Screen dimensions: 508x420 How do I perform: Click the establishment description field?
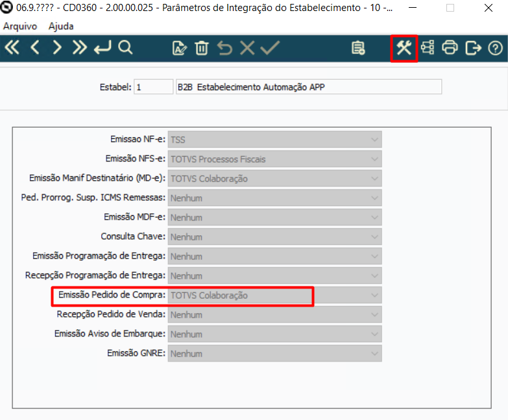309,87
